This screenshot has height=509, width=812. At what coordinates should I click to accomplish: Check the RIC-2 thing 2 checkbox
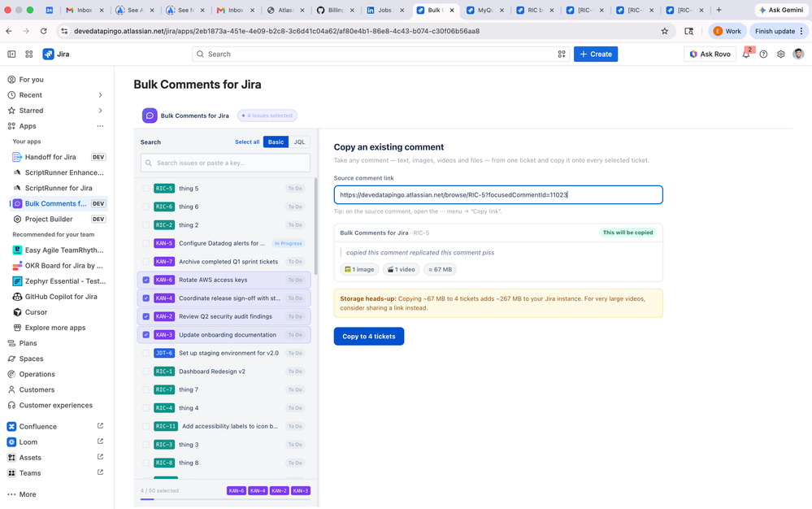point(146,224)
